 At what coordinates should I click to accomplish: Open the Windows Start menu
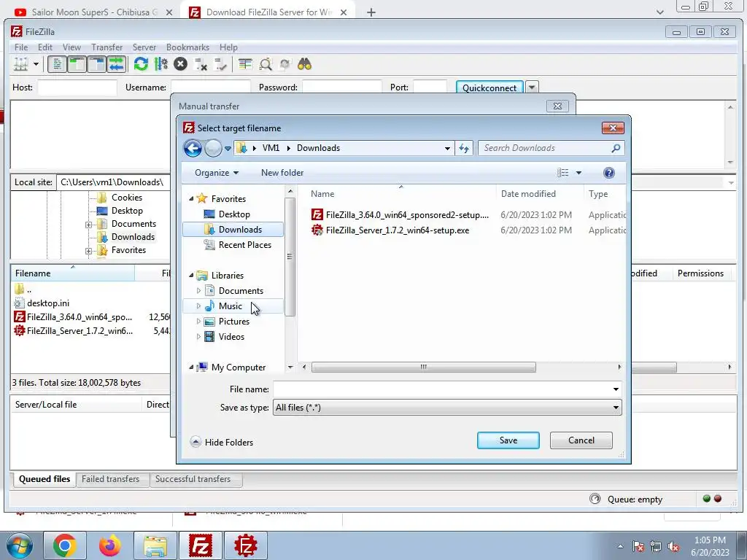[19, 545]
